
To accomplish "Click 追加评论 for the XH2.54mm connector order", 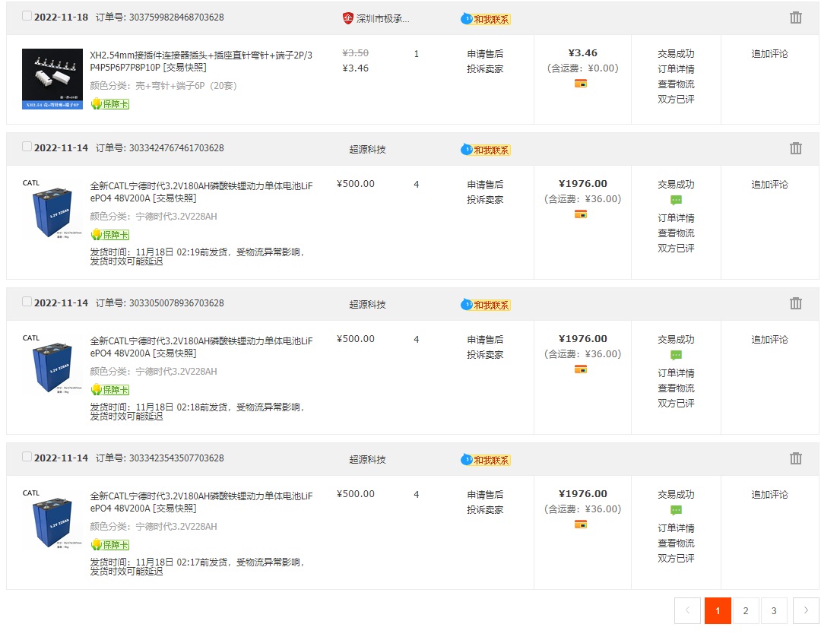I will click(769, 54).
